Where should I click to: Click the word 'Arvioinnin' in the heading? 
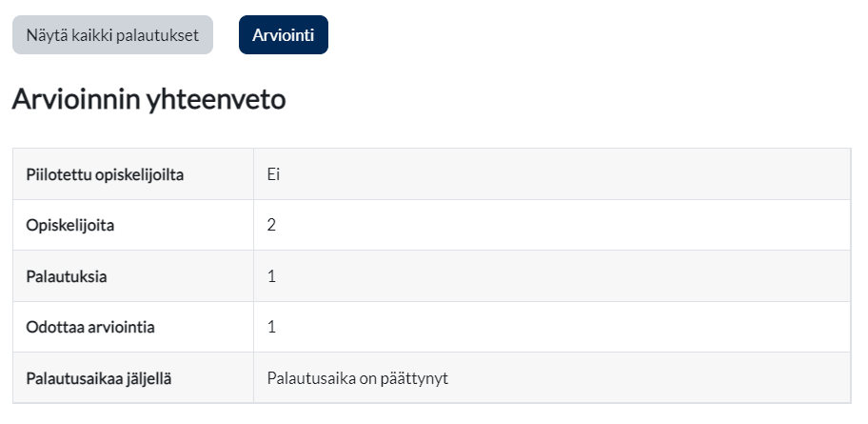(76, 100)
